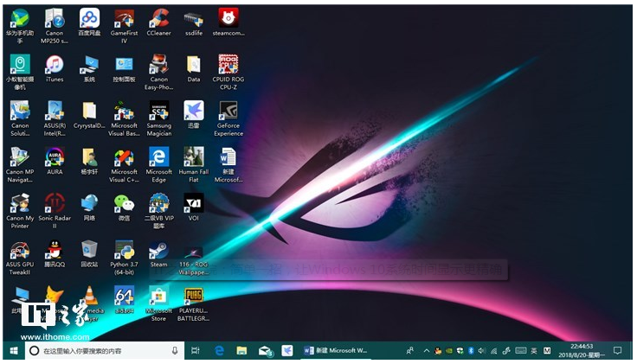Image resolution: width=637 pixels, height=364 pixels.
Task: Open the Action Center notifications
Action: click(617, 351)
